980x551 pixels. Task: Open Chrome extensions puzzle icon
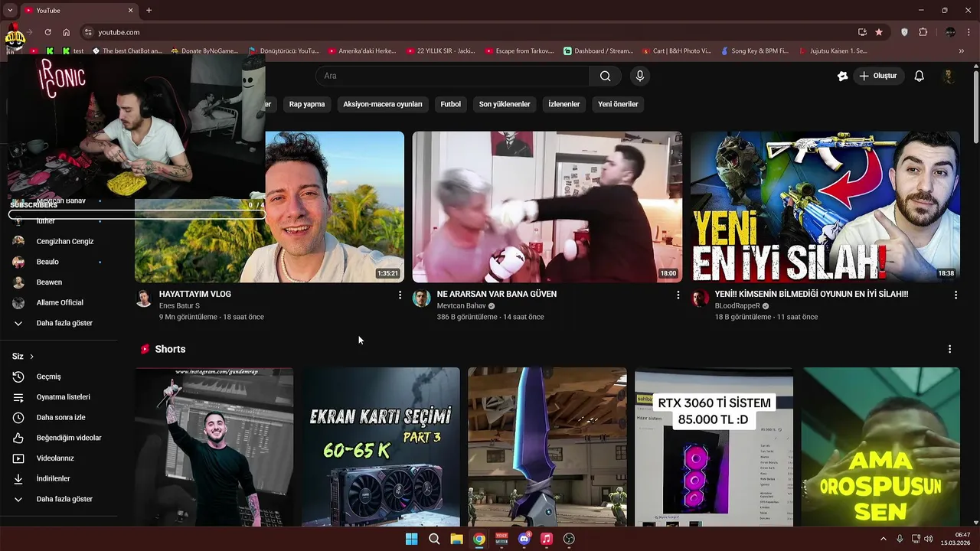tap(923, 32)
